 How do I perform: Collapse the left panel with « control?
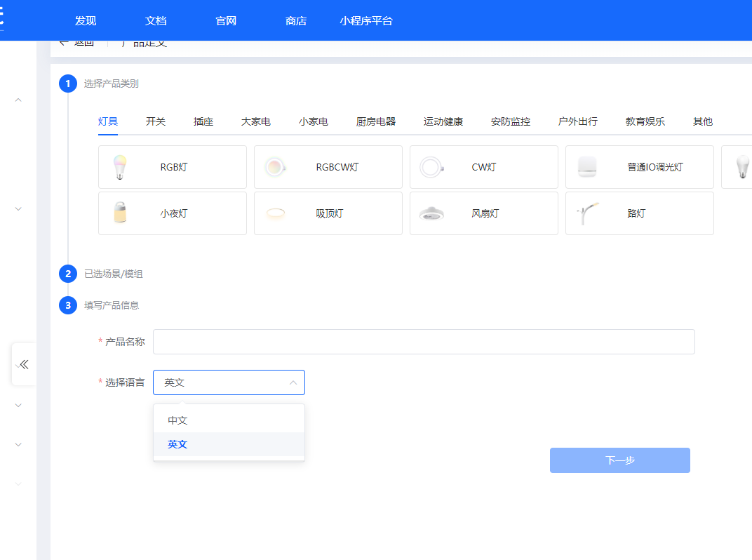point(23,364)
